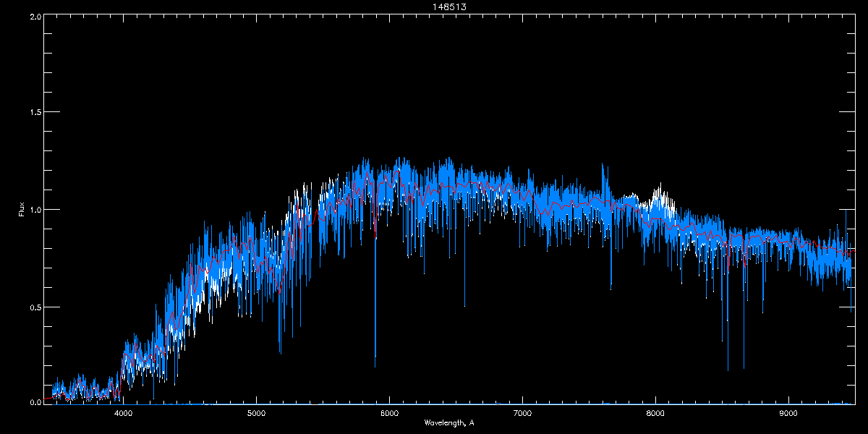Pick the absorption dip bottom near 5200
Viewport: 868px width, 434px height.
click(280, 352)
